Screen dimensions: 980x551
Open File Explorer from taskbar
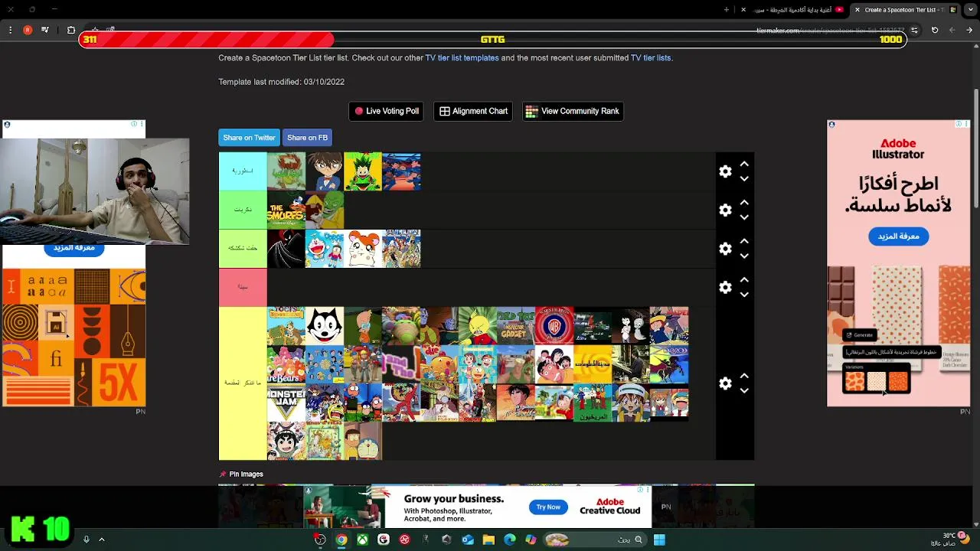click(488, 540)
